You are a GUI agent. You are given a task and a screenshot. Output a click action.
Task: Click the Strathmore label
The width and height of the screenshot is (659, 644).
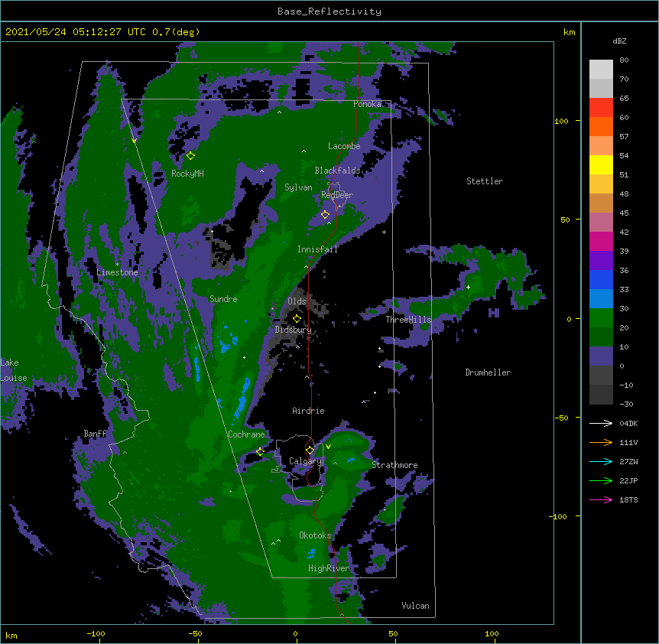[394, 465]
